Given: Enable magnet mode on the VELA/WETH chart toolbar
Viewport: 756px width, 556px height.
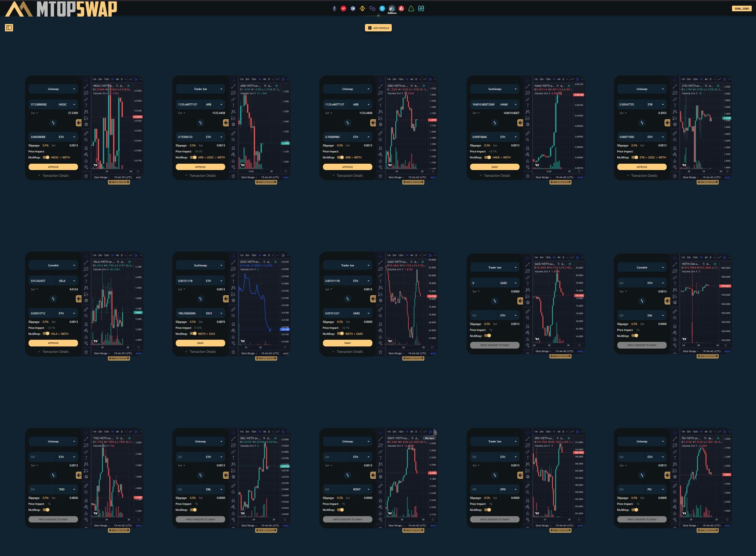Looking at the screenshot, I should point(86,324).
